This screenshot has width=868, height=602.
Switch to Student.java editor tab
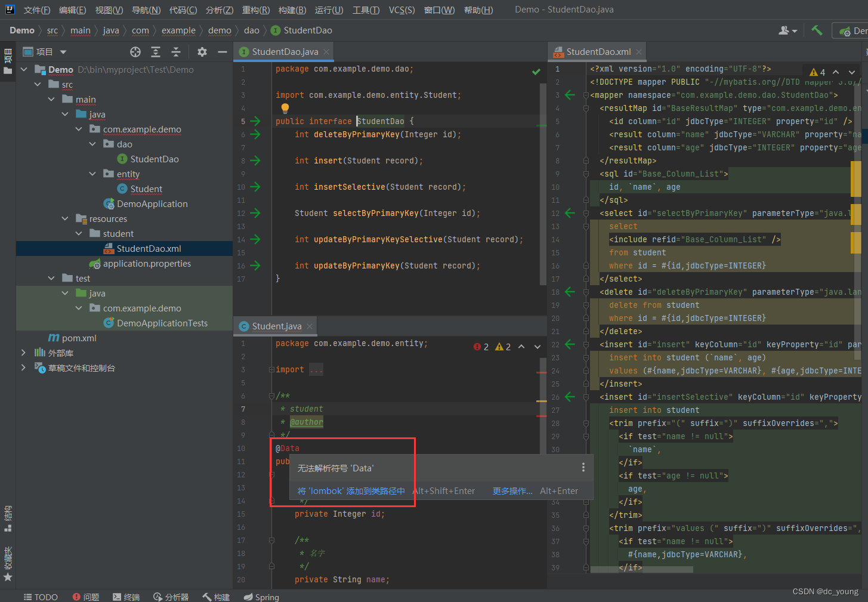(276, 326)
